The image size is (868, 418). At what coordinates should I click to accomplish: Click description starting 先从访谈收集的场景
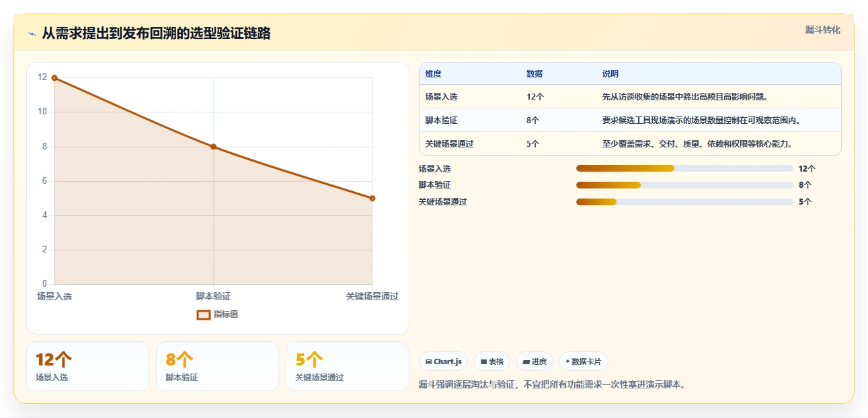(685, 97)
